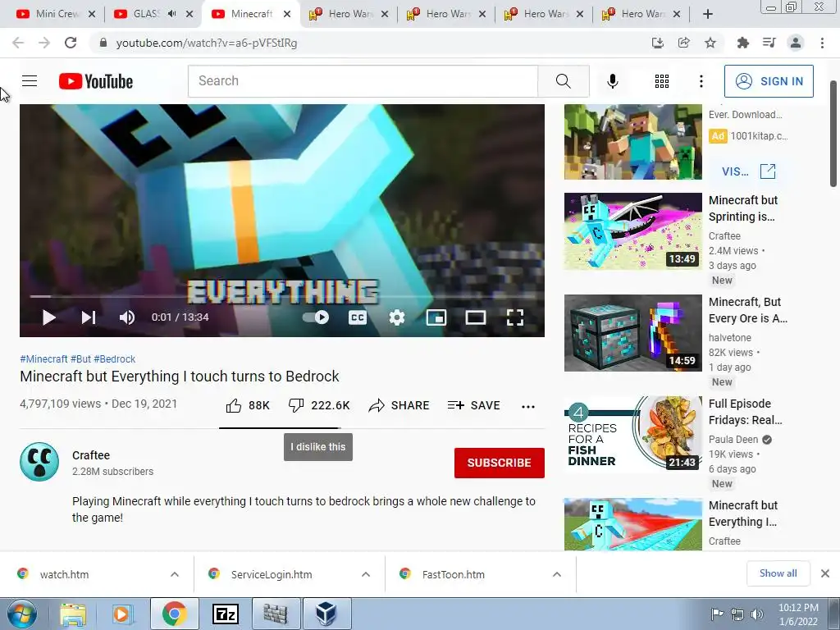Expand FastToon.htm download options
Screen dimensions: 840x630
(x=557, y=574)
